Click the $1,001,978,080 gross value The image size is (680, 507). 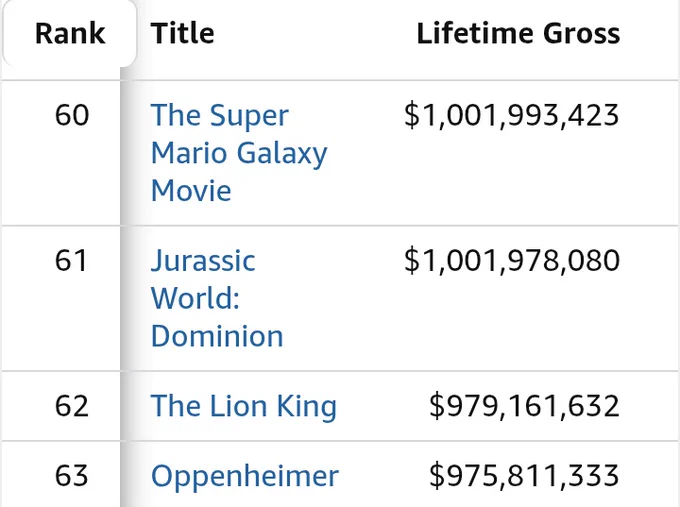point(512,261)
